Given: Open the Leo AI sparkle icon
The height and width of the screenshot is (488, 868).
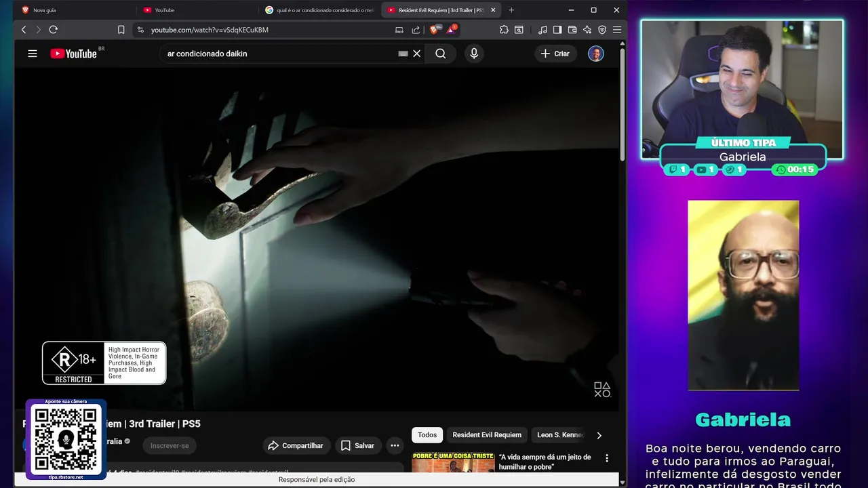Looking at the screenshot, I should pyautogui.click(x=587, y=30).
